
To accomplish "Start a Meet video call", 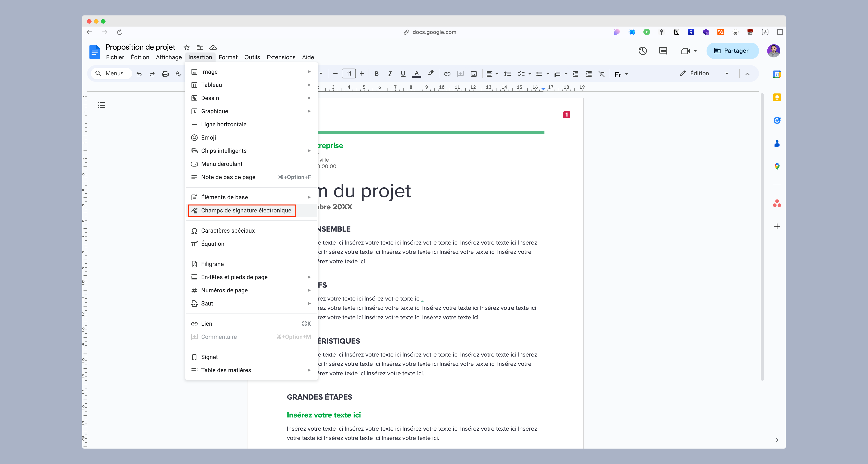I will point(685,51).
